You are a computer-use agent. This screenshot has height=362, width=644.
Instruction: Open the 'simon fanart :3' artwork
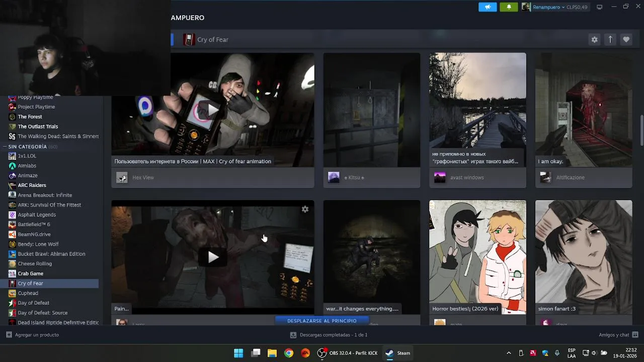584,257
